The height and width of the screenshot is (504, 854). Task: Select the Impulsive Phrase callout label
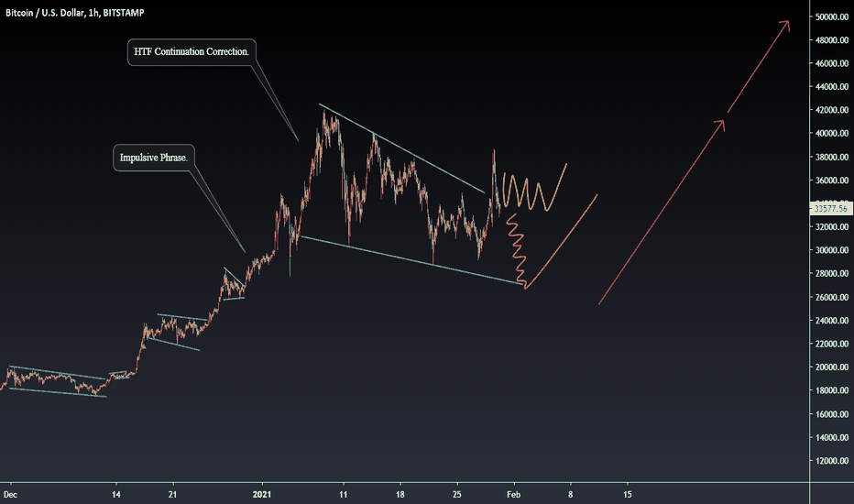coord(154,158)
